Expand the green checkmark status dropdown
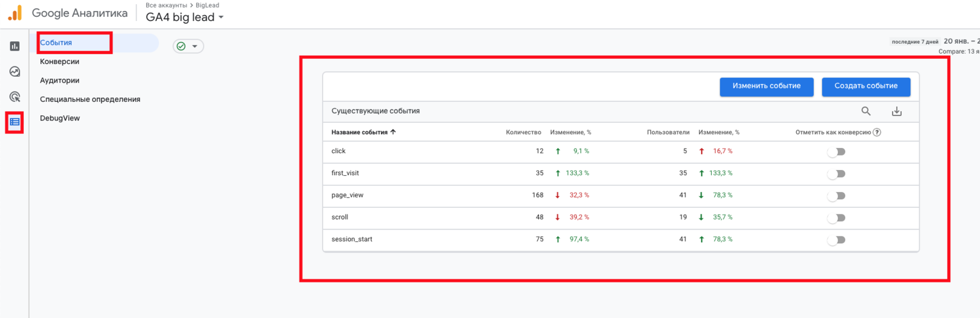The image size is (980, 318). point(188,46)
